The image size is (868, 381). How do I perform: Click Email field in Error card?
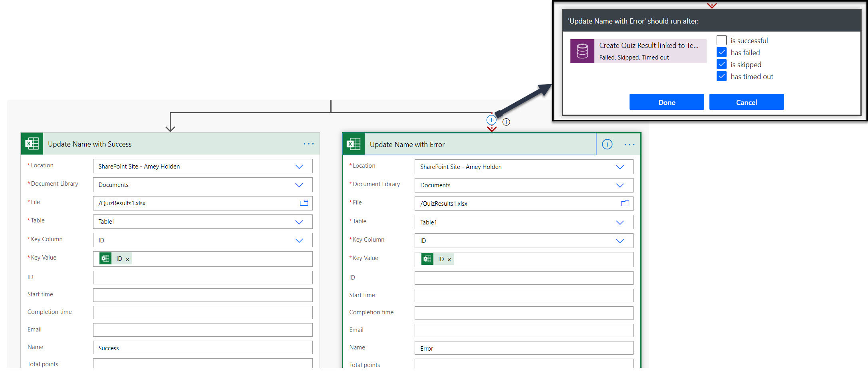pyautogui.click(x=524, y=330)
